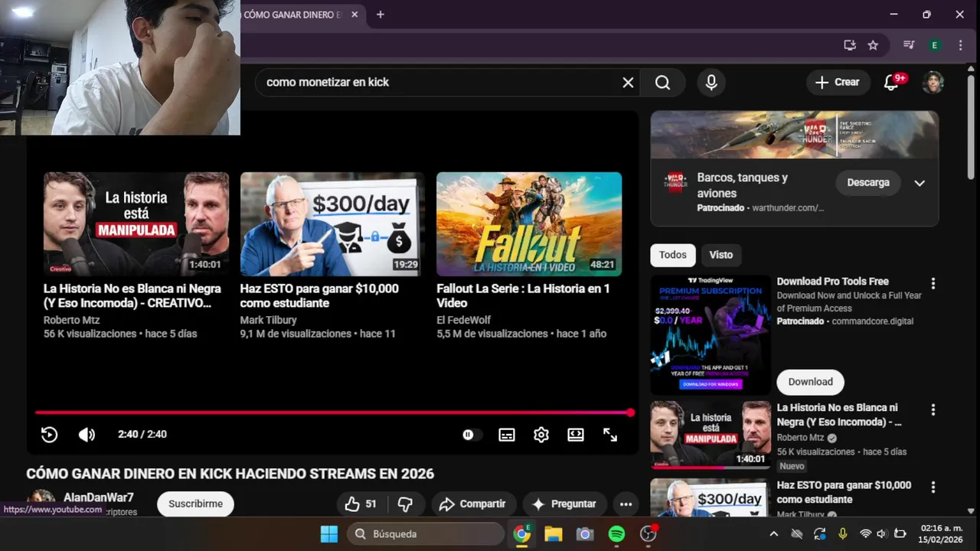This screenshot has height=551, width=980.
Task: Mute the video volume
Action: (87, 434)
